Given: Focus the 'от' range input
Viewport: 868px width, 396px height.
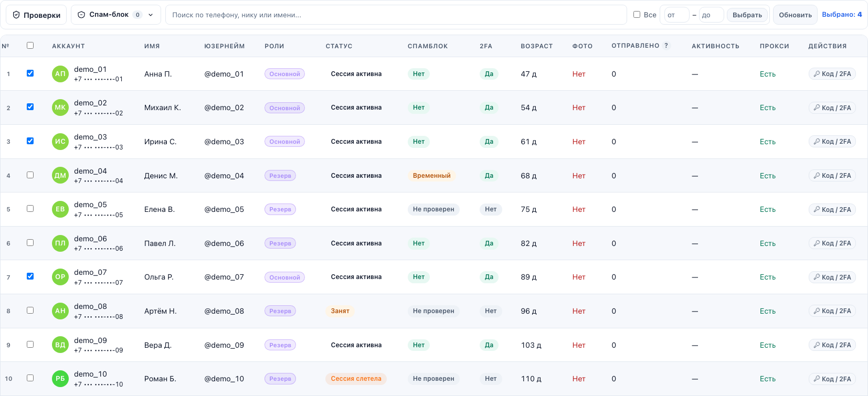Looking at the screenshot, I should tap(676, 15).
